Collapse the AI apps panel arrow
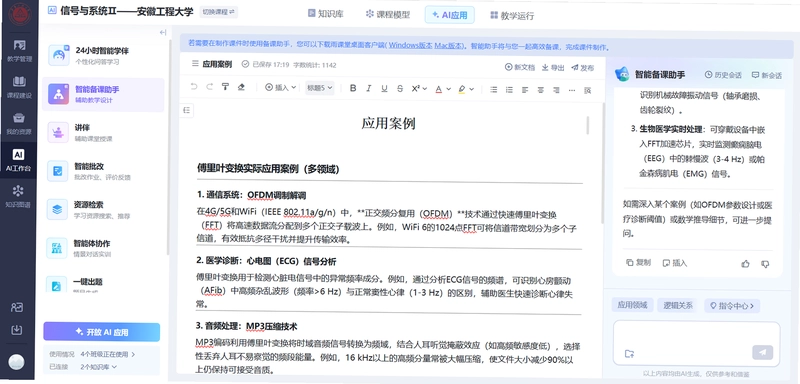The height and width of the screenshot is (384, 800). click(x=163, y=33)
